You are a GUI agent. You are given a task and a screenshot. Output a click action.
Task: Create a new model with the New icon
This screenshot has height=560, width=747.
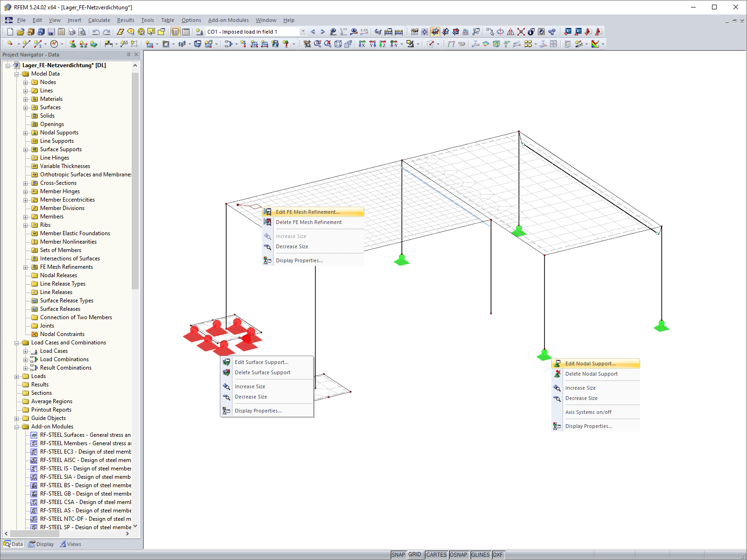click(10, 32)
